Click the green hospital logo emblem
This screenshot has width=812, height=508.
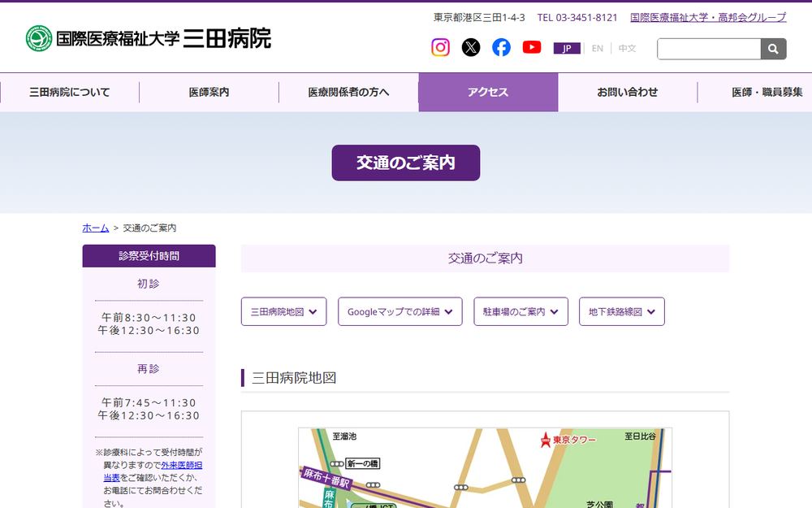click(39, 38)
